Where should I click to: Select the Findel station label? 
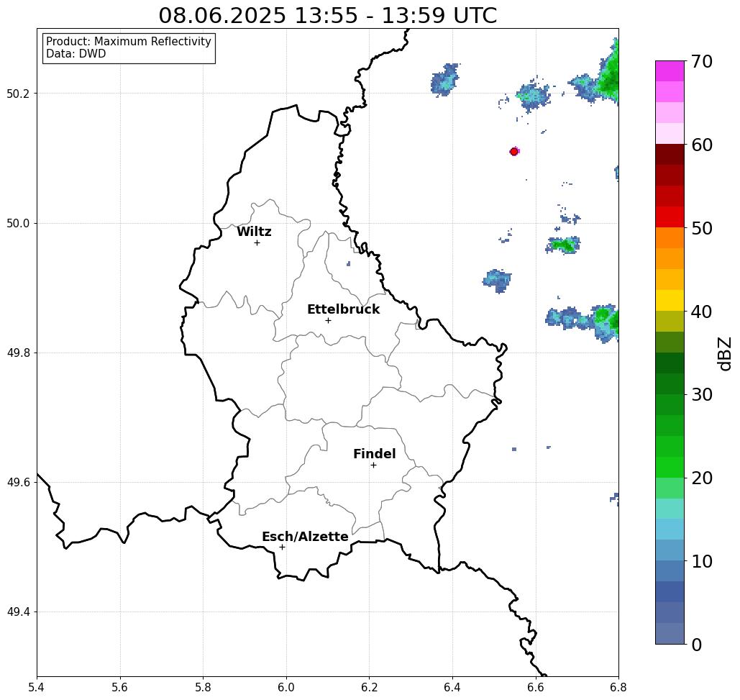[x=374, y=454]
